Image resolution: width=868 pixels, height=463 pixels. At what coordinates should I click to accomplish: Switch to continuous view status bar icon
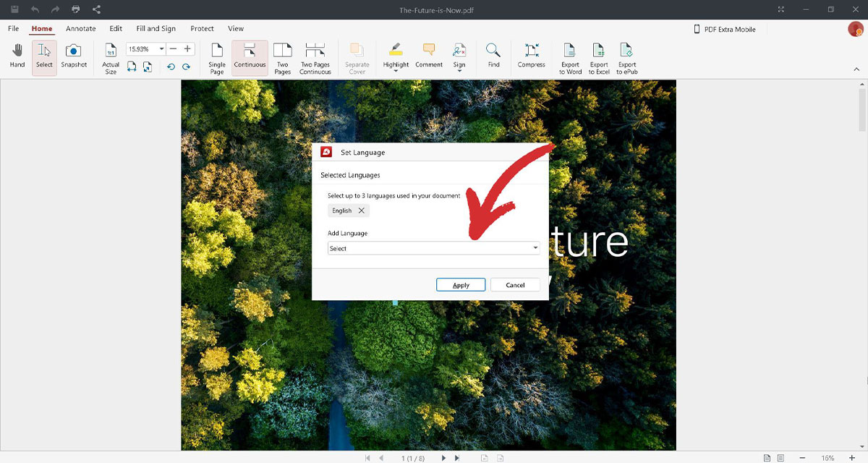point(781,458)
